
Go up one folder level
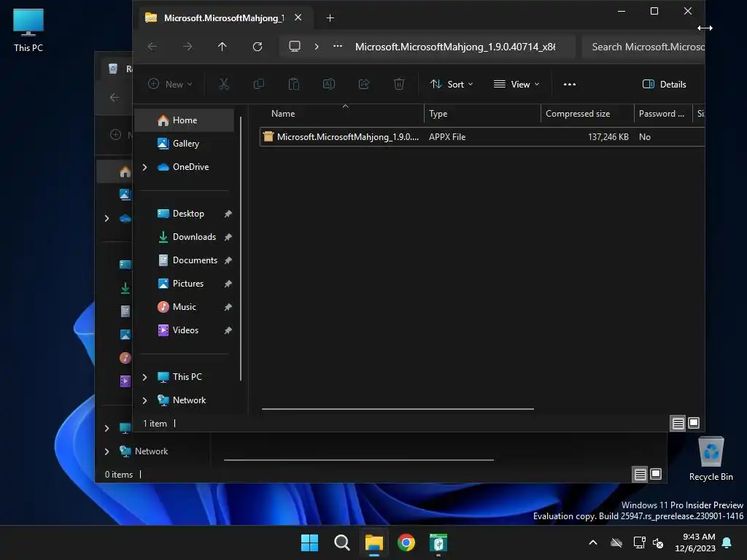coord(222,47)
